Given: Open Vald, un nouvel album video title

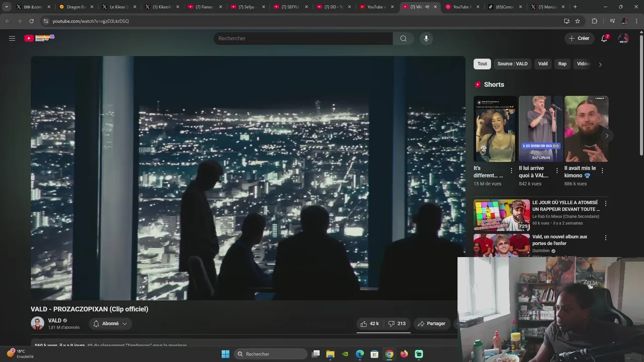Looking at the screenshot, I should tap(559, 240).
